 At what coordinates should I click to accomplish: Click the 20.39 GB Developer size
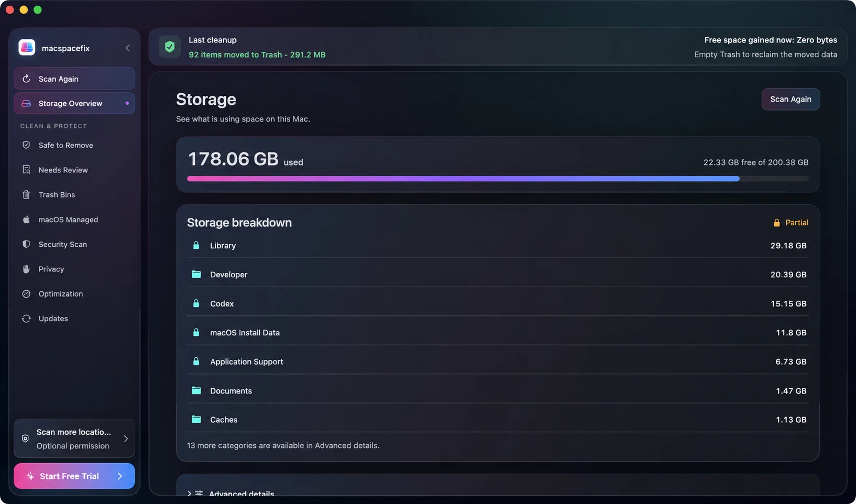788,274
